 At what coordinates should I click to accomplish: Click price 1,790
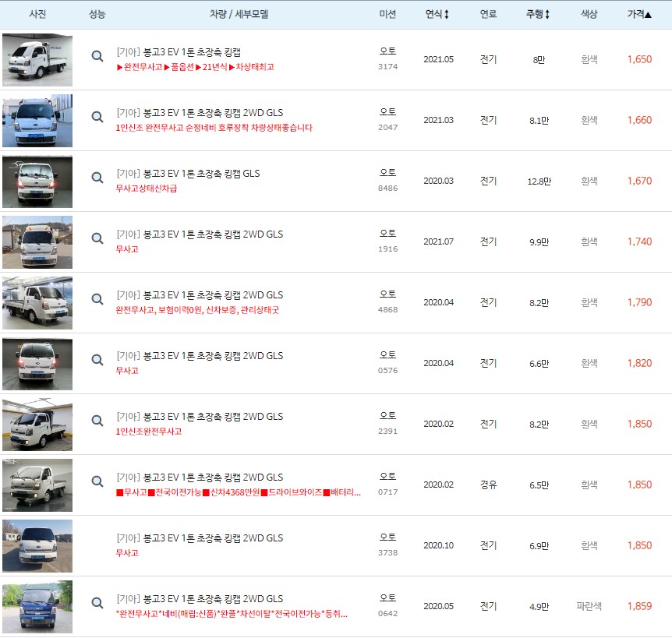pos(639,303)
